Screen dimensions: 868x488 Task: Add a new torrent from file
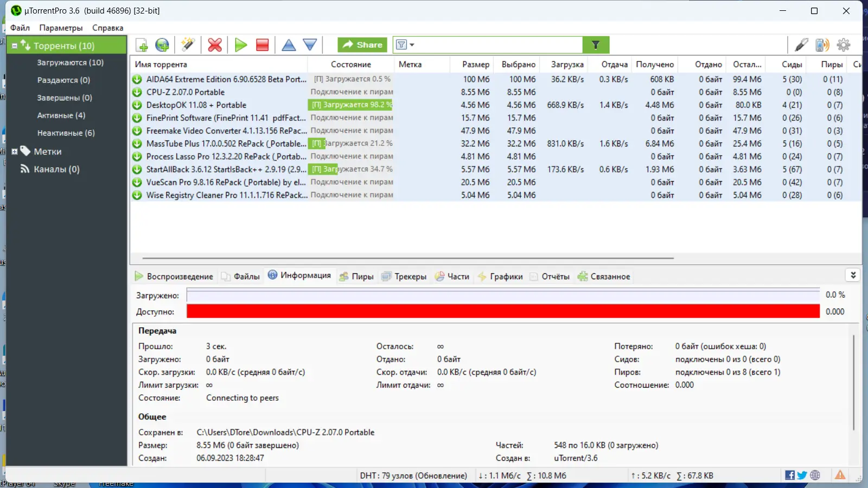point(142,45)
